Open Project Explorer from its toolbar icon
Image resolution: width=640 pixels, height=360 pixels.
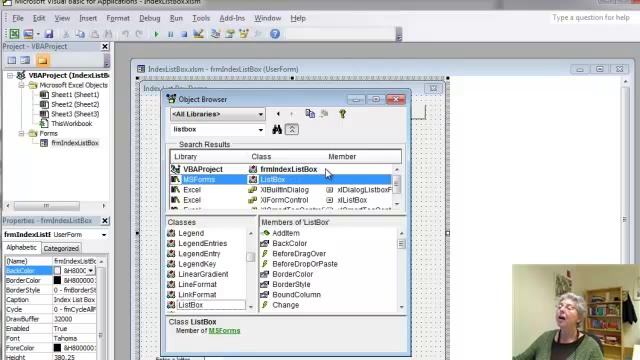click(x=215, y=34)
